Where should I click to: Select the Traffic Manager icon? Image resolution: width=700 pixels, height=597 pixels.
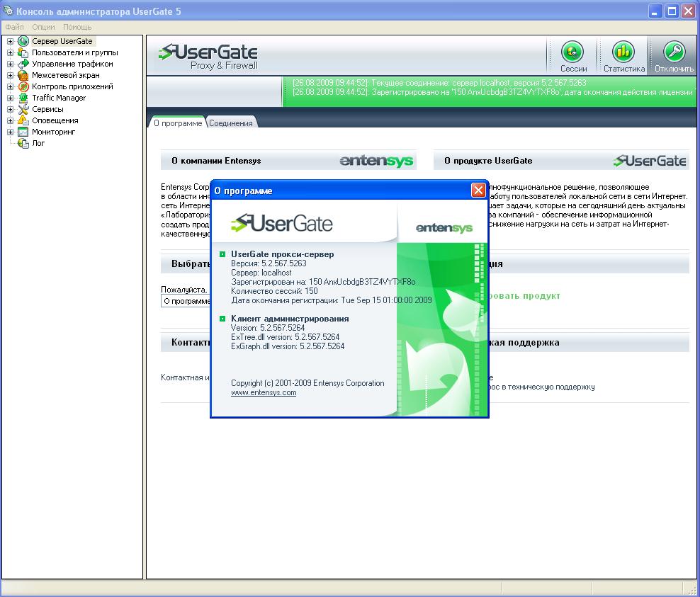click(23, 98)
